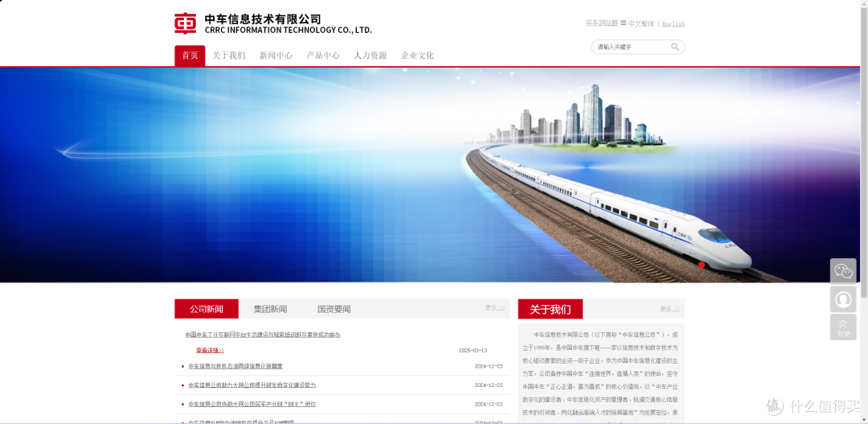This screenshot has height=424, width=868.
Task: Open the 中车网站群 menu icon
Action: pyautogui.click(x=624, y=23)
